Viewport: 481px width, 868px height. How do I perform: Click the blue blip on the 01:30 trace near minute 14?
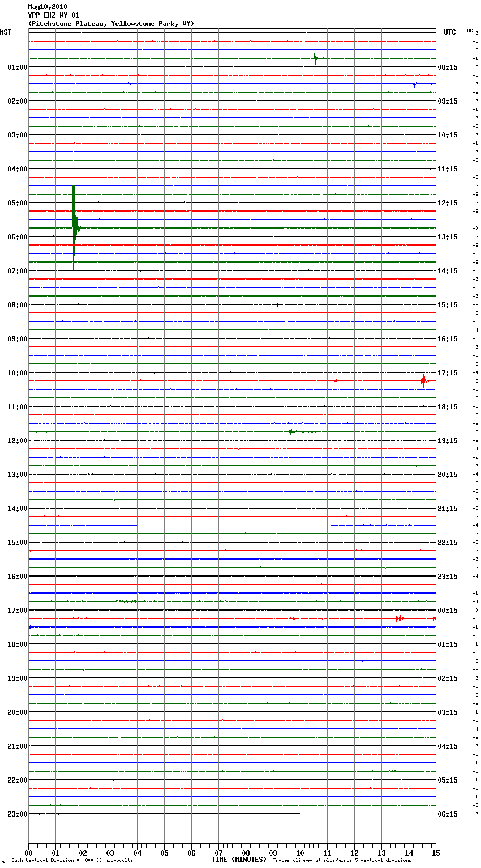415,84
